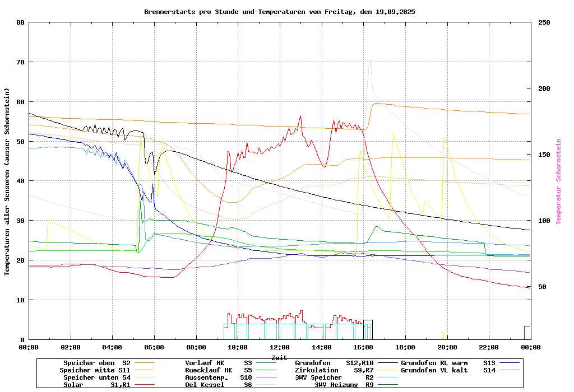The image size is (574, 392).
Task: Click the Speicher oben S2 legend entry
Action: 96,363
